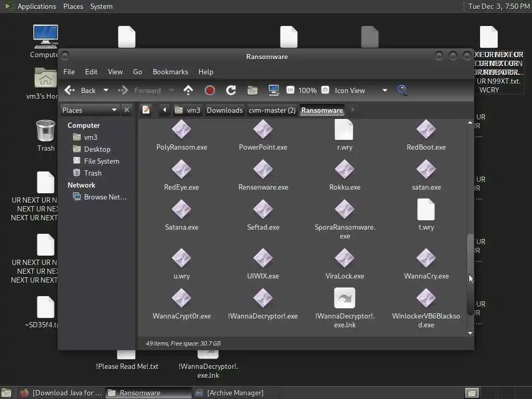Screen dimensions: 532x399
Task: Select the WannaCry.exe file icon
Action: pos(426,258)
